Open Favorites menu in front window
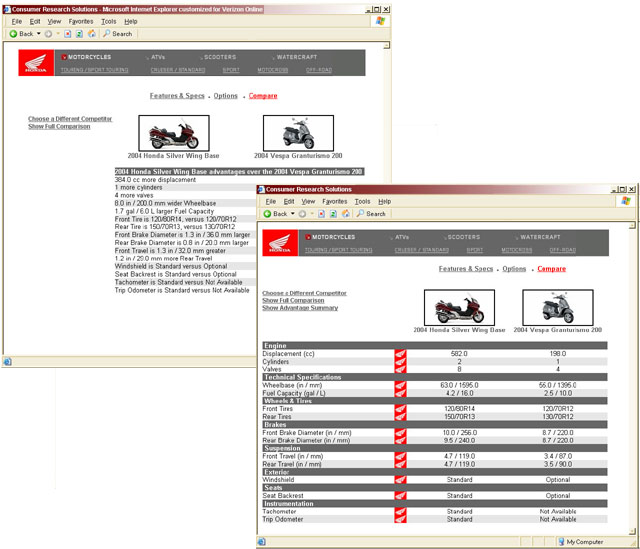This screenshot has width=640, height=549. tap(335, 201)
